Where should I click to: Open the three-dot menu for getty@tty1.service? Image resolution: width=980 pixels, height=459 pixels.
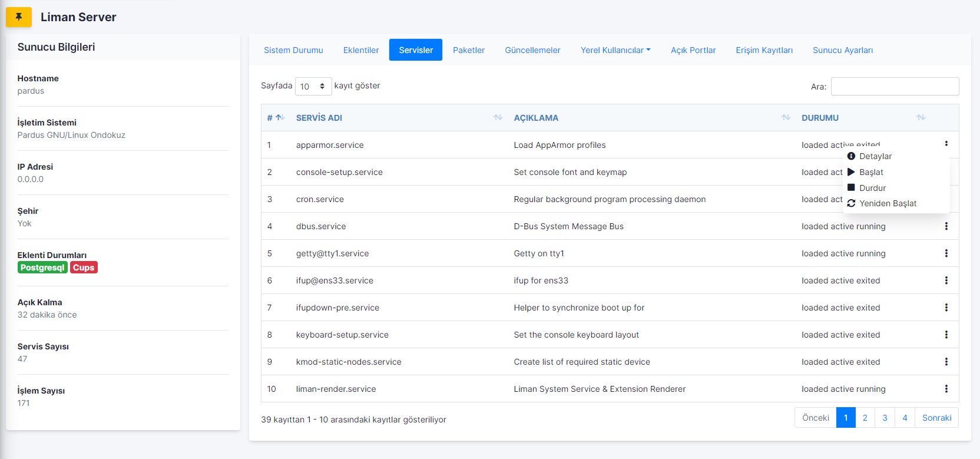[946, 253]
